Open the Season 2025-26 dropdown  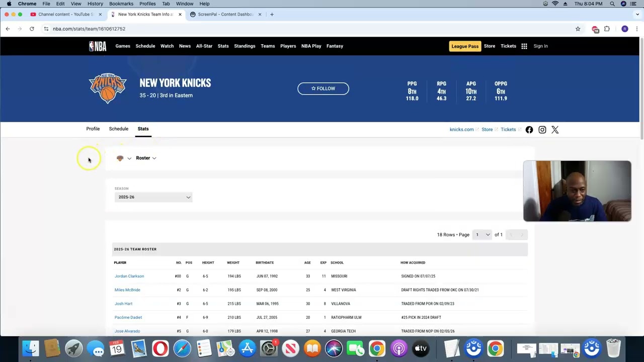[x=153, y=197]
